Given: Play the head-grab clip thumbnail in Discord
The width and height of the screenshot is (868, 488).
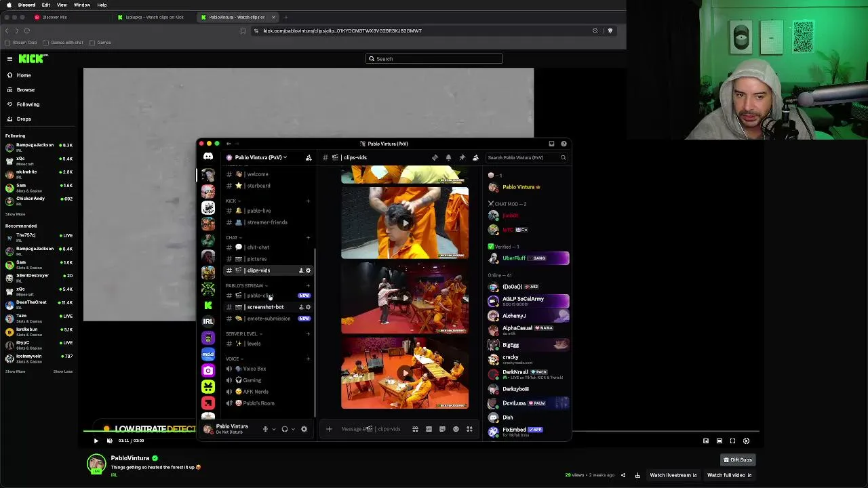Looking at the screenshot, I should [x=405, y=223].
